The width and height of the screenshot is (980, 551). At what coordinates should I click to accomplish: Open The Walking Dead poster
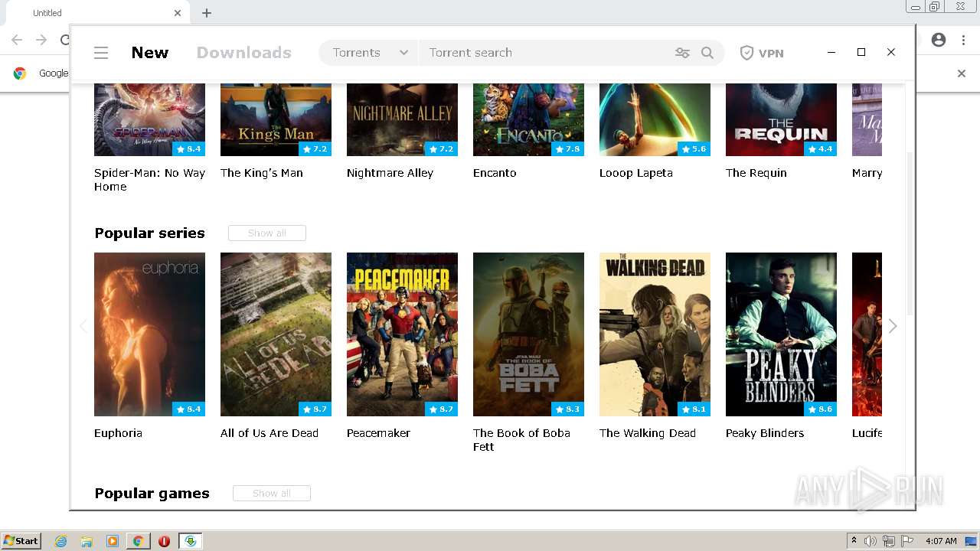pyautogui.click(x=655, y=334)
